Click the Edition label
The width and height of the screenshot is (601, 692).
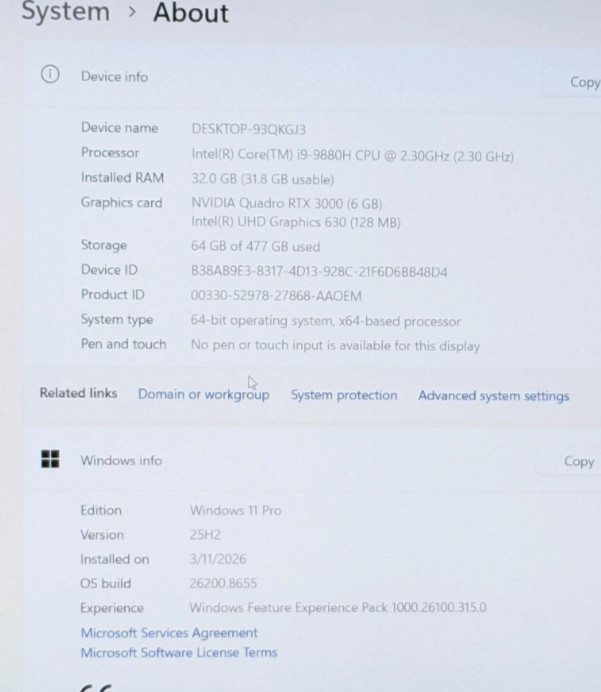pyautogui.click(x=101, y=510)
